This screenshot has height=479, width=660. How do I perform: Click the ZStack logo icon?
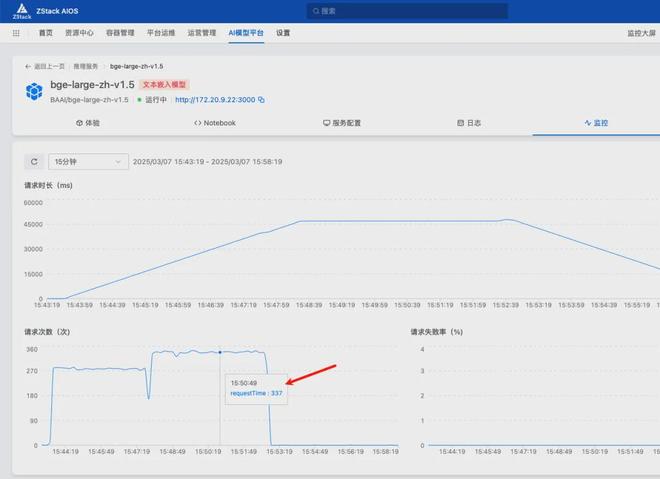coord(21,11)
